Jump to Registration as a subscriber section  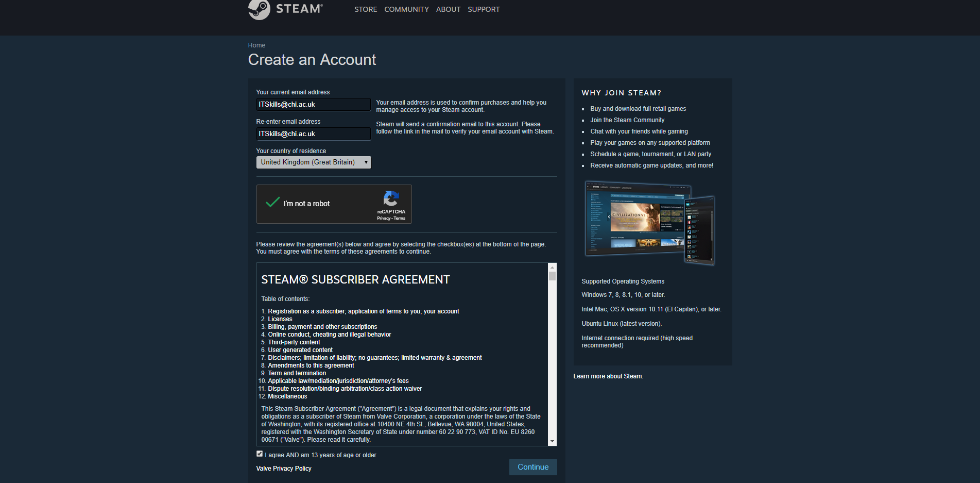364,311
